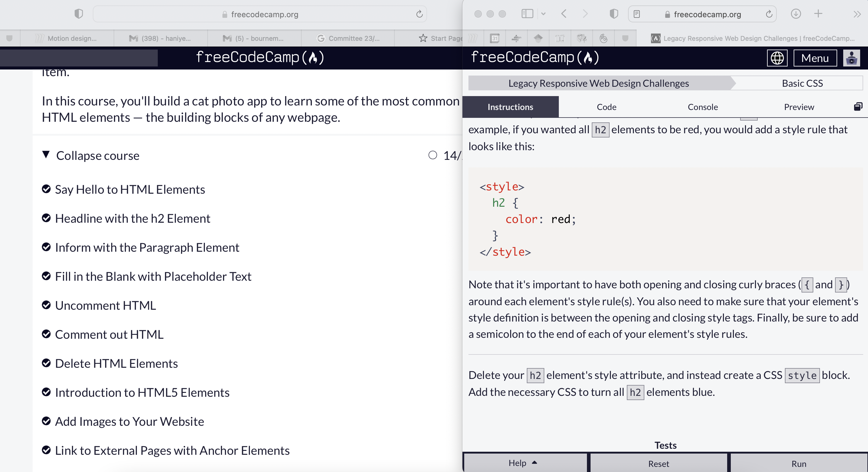
Task: Open Link to External Pages with Anchor Elements
Action: [172, 450]
